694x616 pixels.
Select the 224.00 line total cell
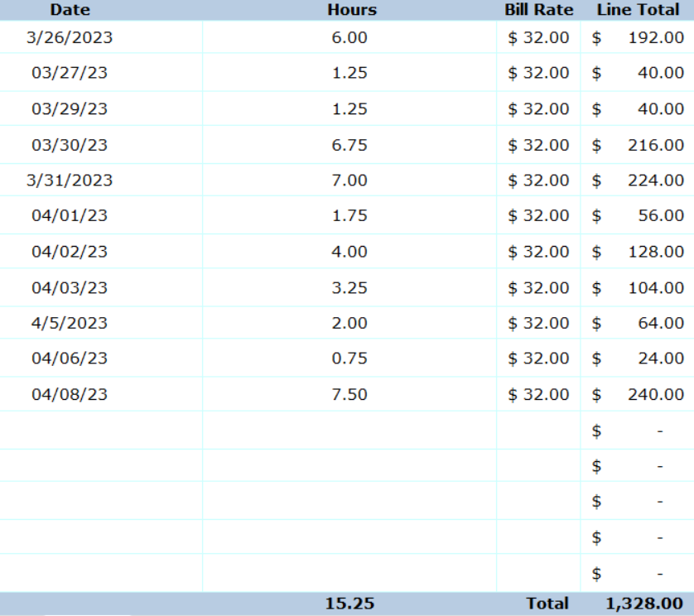pos(655,180)
